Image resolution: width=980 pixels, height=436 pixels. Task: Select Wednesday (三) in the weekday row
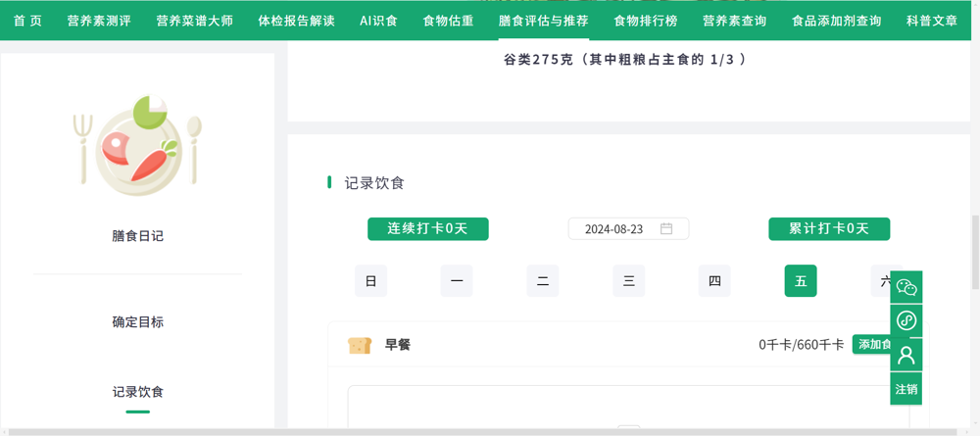(628, 281)
